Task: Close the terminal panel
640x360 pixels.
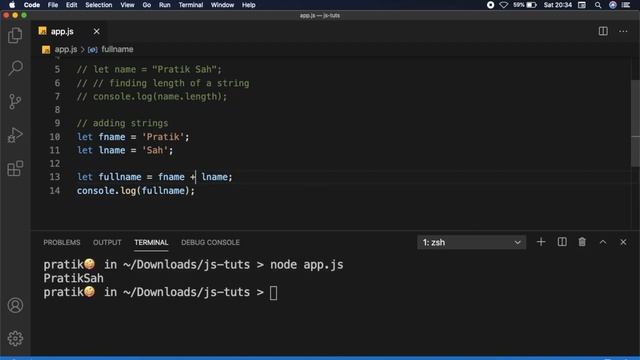Action: click(x=623, y=242)
